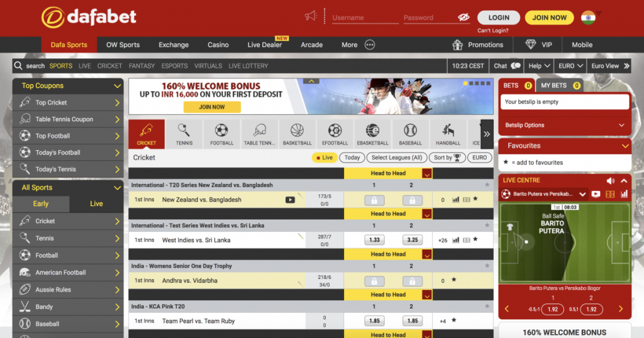Screen dimensions: 644x338
Task: Go to next Live Centre odds arrow
Action: tap(621, 309)
